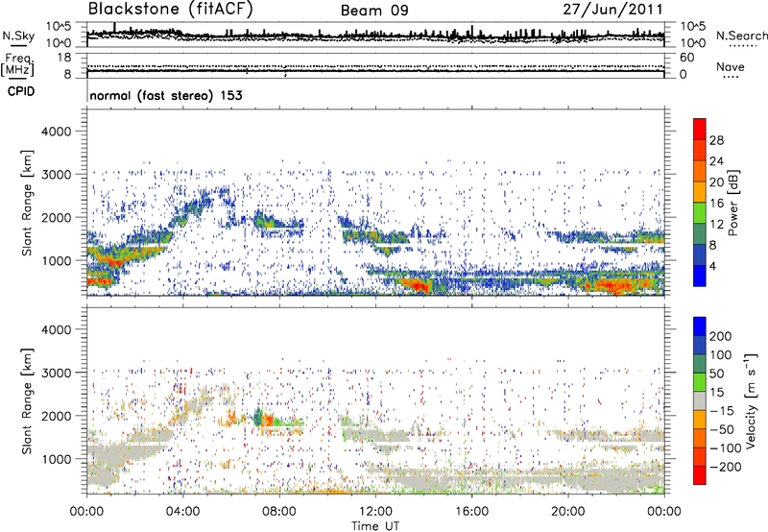
Task: Click the 'Blackstone (fitACF)' plot title
Action: point(170,10)
